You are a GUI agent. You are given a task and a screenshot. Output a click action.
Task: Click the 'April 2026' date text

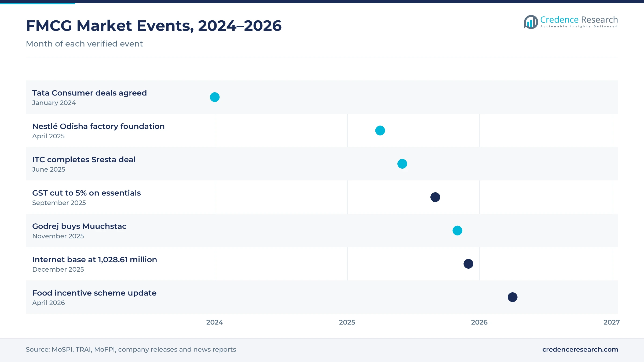point(49,303)
